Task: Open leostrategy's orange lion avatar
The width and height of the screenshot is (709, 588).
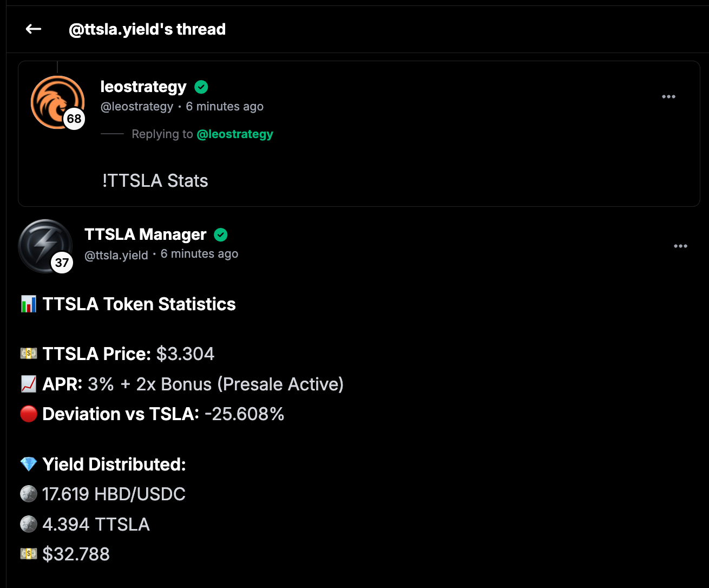Action: tap(53, 99)
